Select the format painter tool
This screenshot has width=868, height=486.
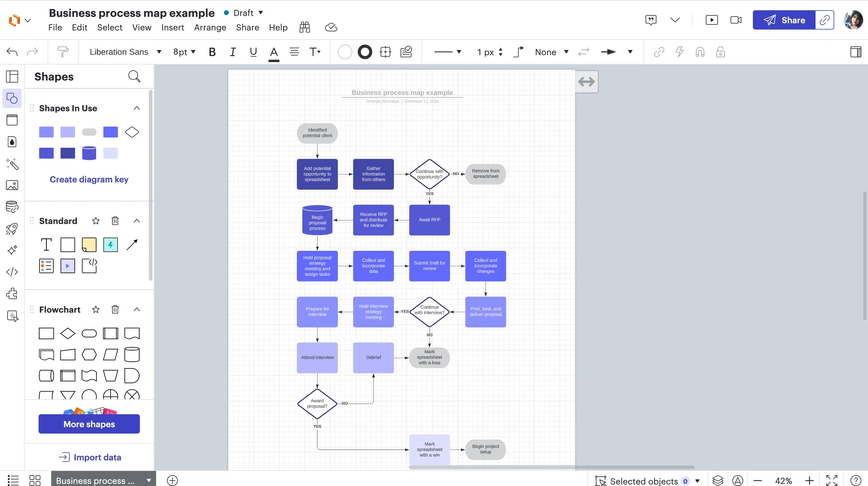(63, 52)
